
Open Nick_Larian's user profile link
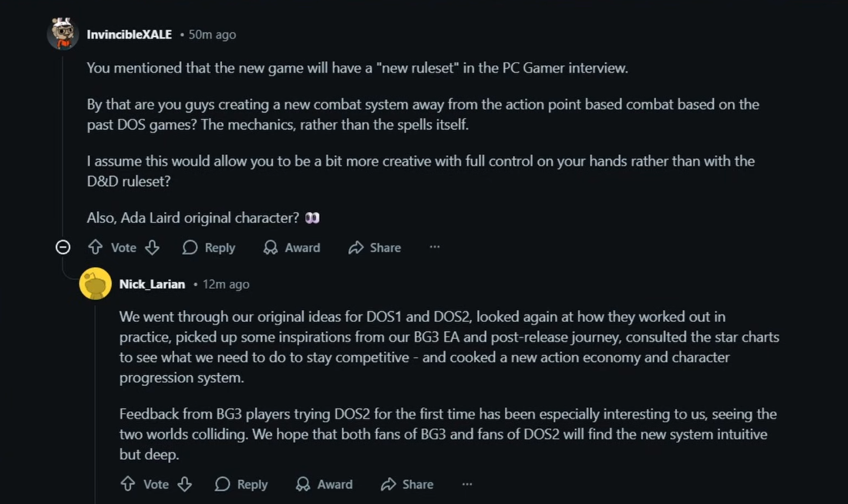[x=152, y=284]
